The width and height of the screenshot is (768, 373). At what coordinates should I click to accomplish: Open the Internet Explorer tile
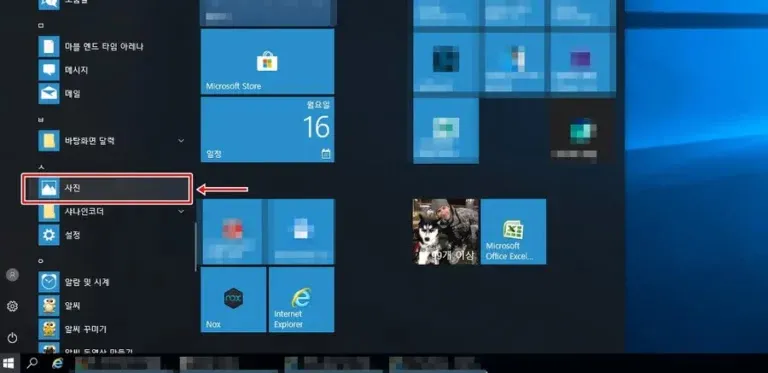(x=302, y=300)
